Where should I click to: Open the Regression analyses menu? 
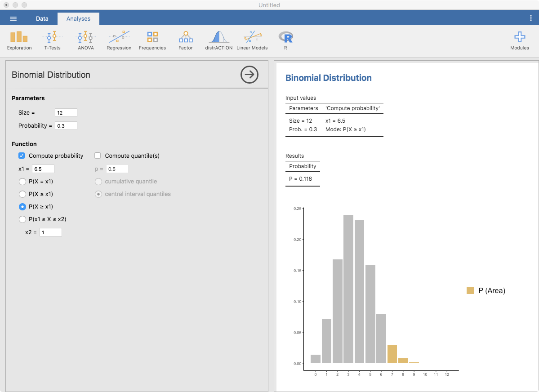[x=119, y=40]
